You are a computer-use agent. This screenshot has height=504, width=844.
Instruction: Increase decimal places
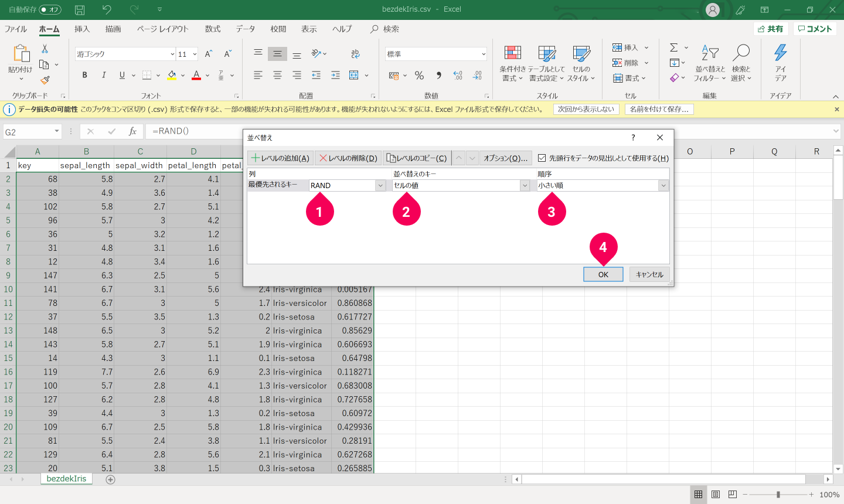(458, 75)
